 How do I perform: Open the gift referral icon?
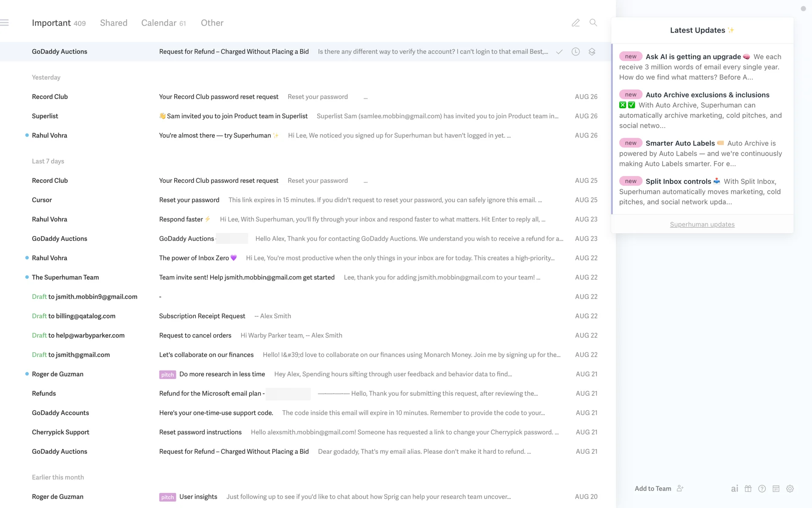pos(748,489)
